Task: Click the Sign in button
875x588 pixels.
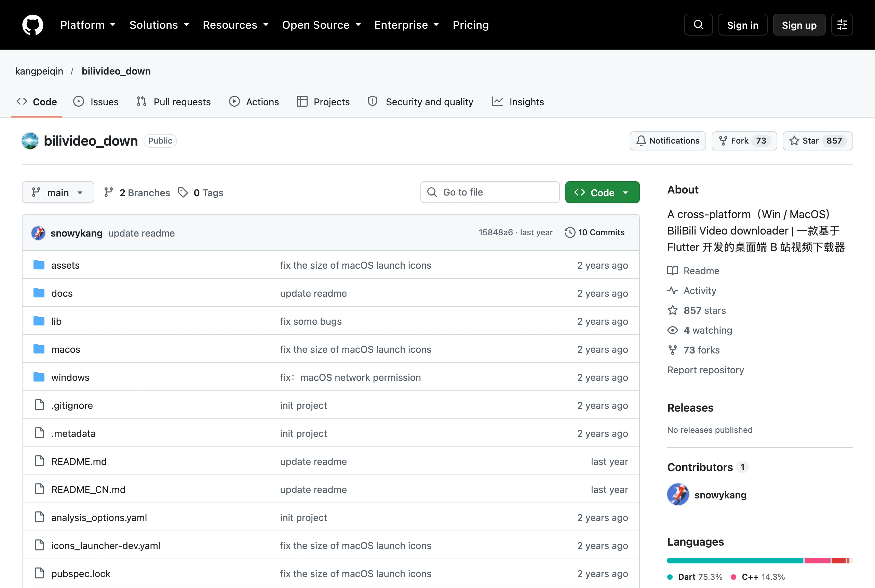Action: coord(742,25)
